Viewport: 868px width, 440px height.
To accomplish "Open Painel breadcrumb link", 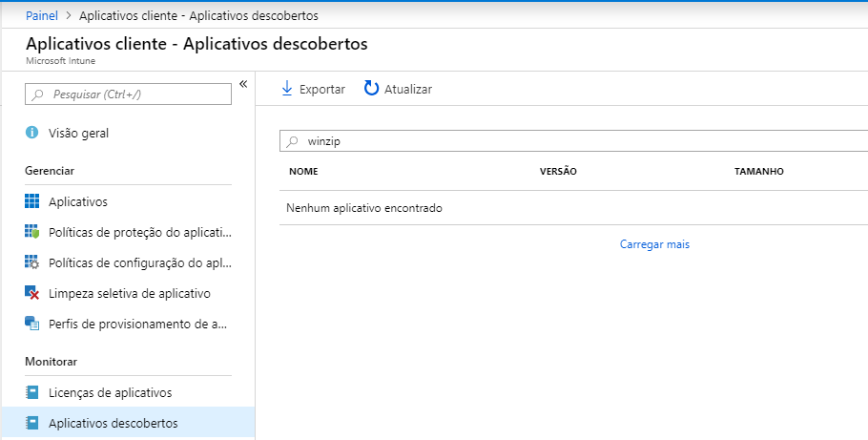I will coord(42,16).
